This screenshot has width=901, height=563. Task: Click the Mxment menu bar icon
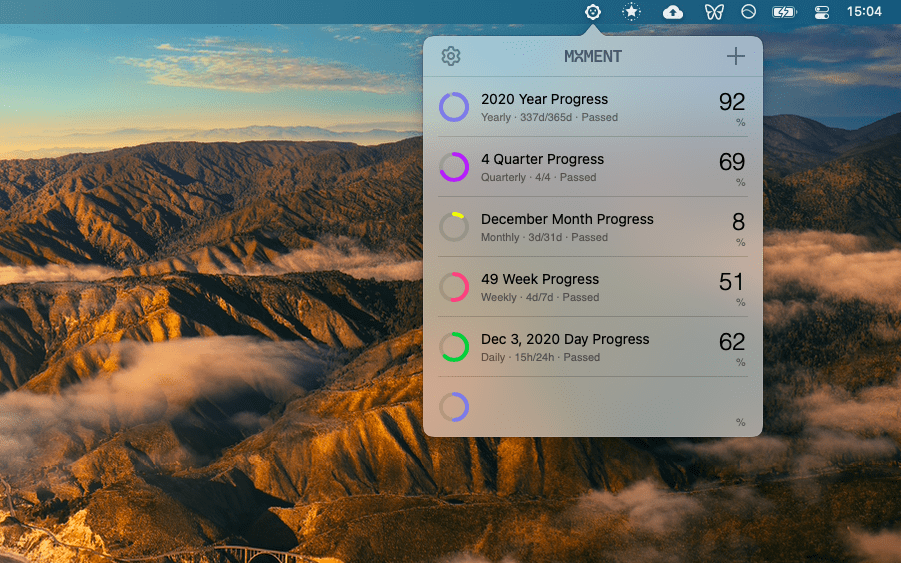(x=593, y=11)
